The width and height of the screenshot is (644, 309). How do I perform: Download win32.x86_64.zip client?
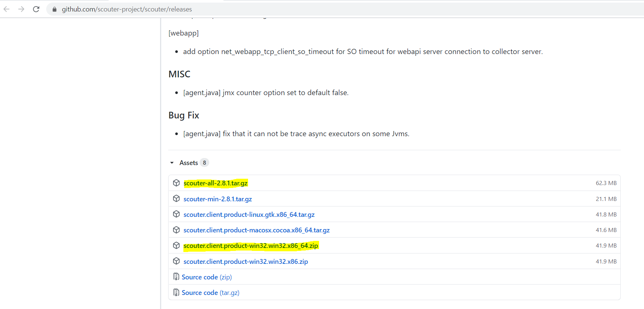click(251, 246)
